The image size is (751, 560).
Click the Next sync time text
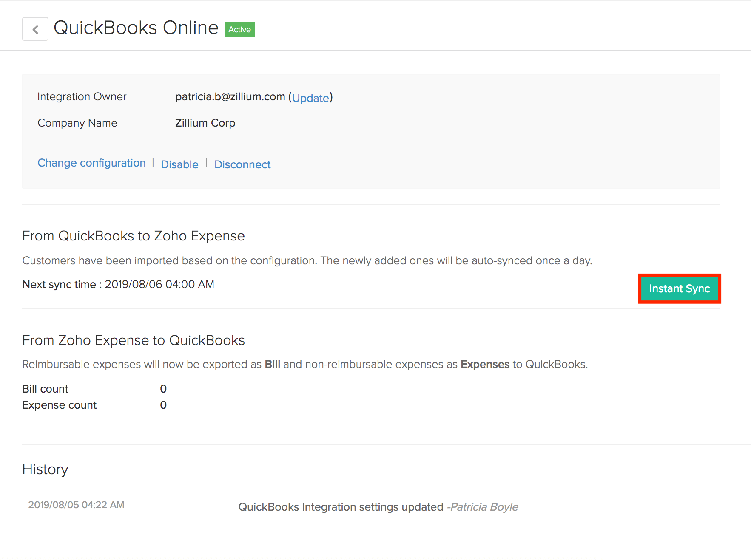pyautogui.click(x=118, y=284)
